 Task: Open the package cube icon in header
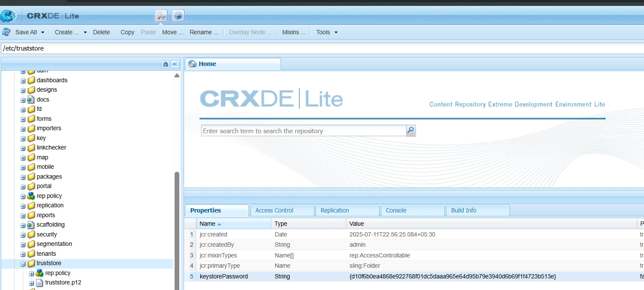[x=178, y=16]
